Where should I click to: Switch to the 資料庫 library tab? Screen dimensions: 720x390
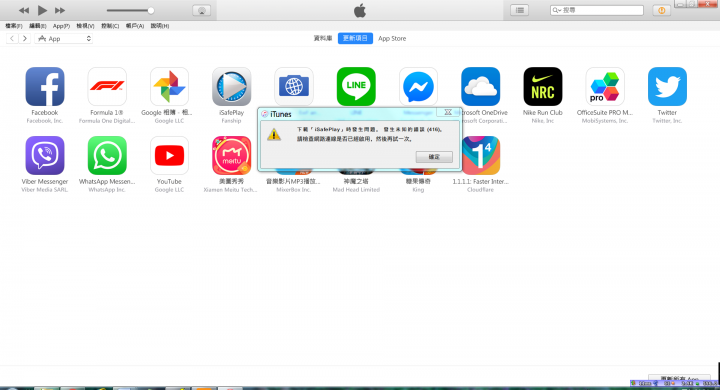(x=323, y=38)
